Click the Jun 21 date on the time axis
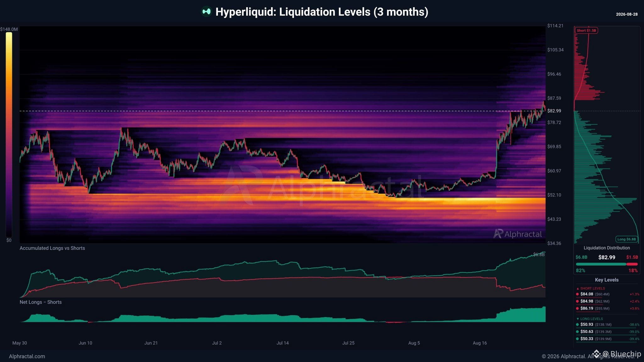Viewport: 644px width, 362px height. [151, 343]
